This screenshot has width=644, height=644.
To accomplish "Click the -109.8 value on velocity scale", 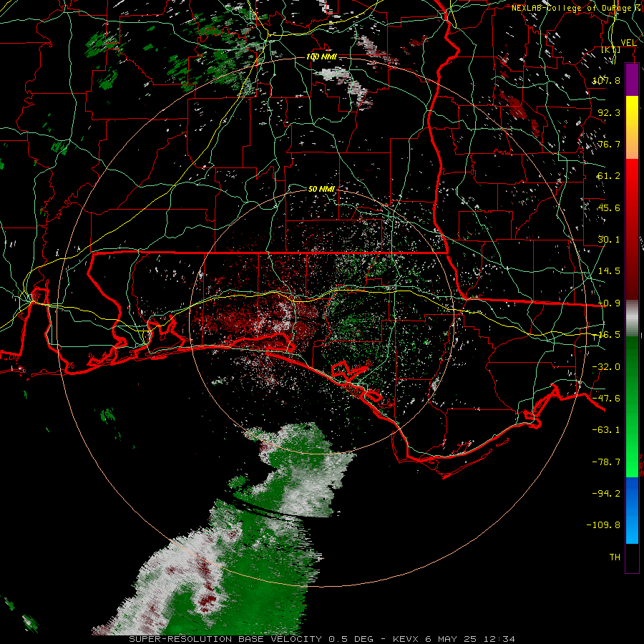I will [x=603, y=525].
